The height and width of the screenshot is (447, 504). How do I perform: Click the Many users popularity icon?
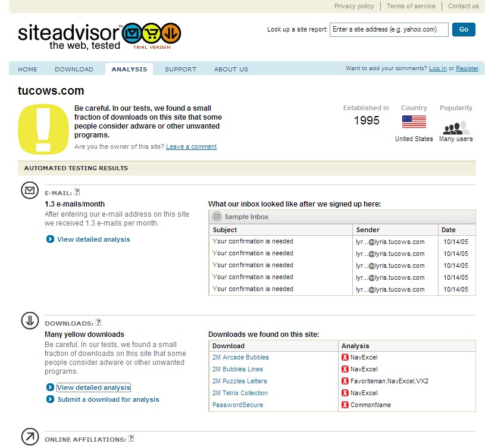[456, 127]
